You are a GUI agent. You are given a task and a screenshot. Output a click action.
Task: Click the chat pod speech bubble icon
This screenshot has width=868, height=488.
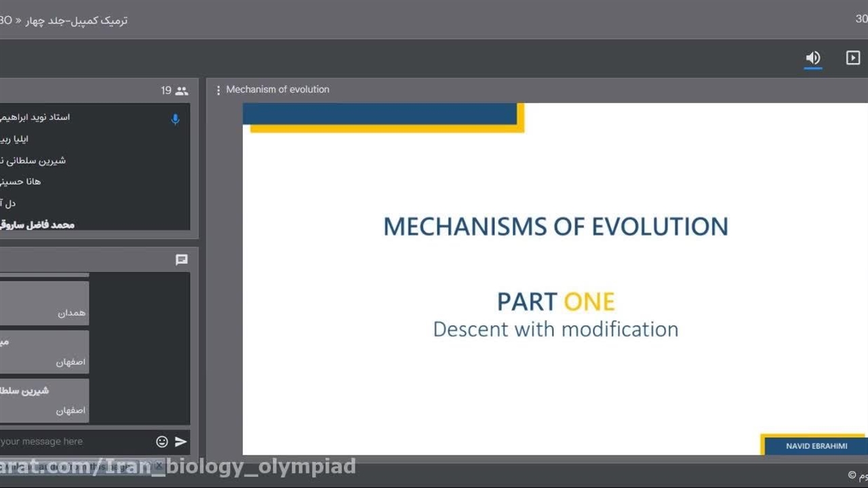tap(181, 260)
